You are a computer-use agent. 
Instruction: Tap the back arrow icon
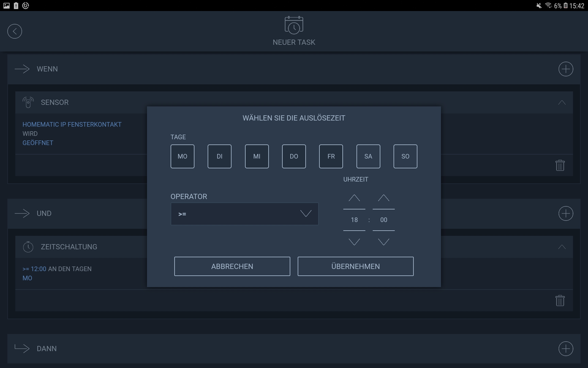15,31
